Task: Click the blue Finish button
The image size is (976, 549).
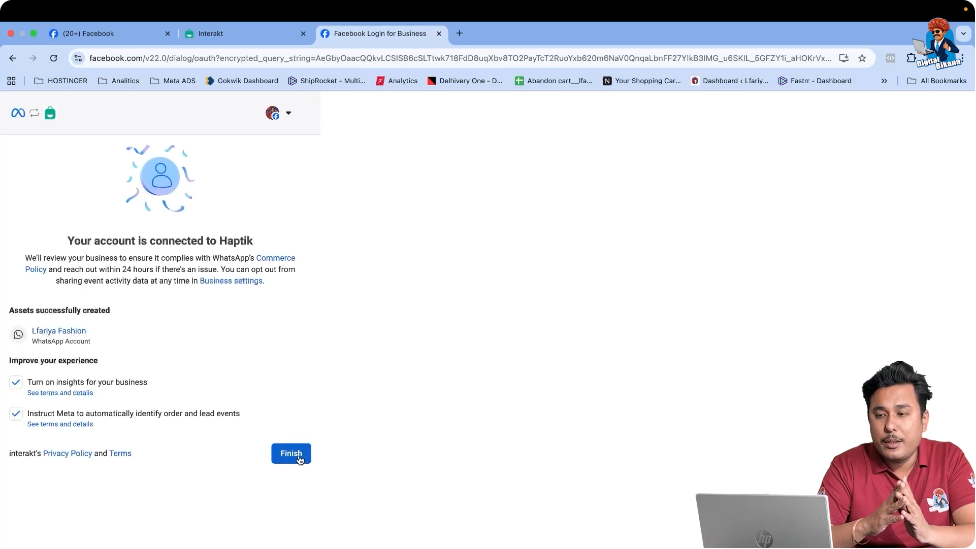Action: [291, 453]
